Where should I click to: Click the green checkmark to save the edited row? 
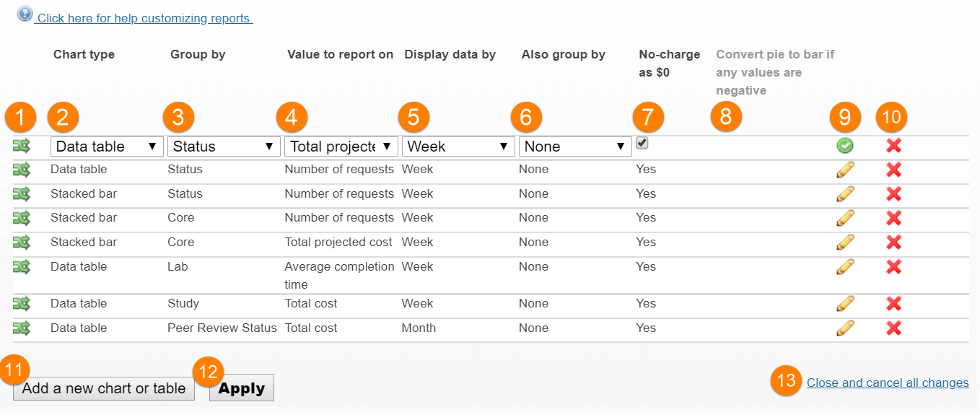tap(845, 146)
